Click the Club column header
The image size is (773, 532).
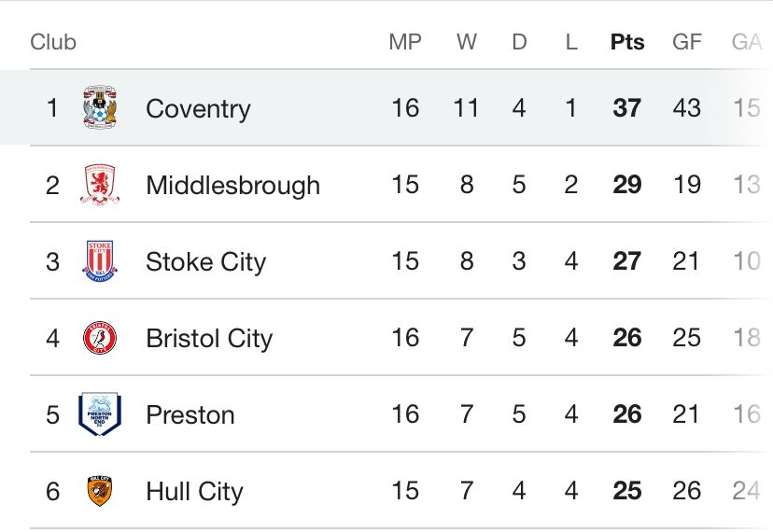(x=53, y=42)
